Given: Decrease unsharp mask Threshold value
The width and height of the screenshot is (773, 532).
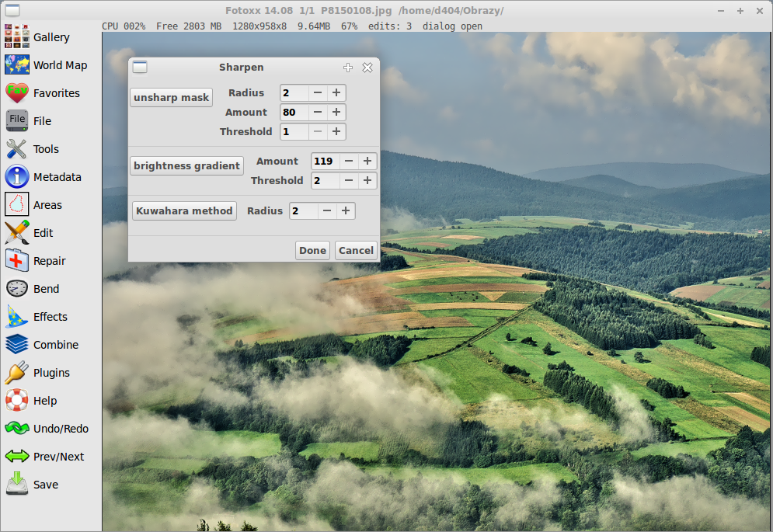Looking at the screenshot, I should pyautogui.click(x=318, y=132).
